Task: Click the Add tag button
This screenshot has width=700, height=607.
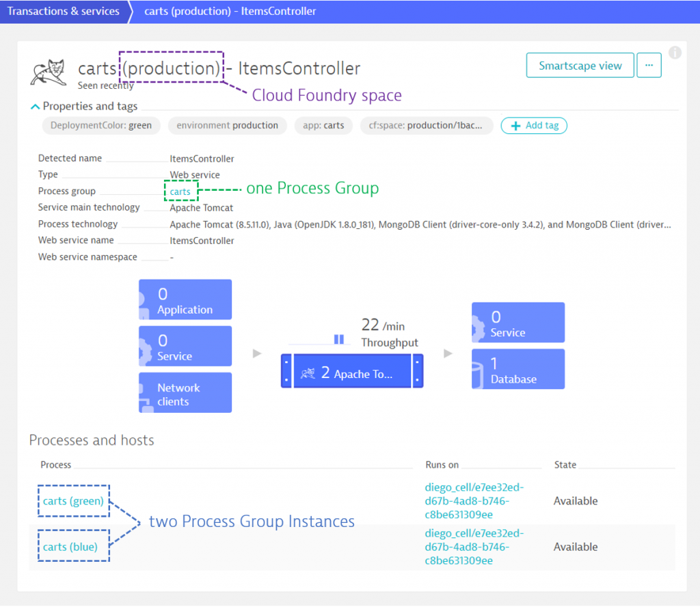Action: [534, 126]
